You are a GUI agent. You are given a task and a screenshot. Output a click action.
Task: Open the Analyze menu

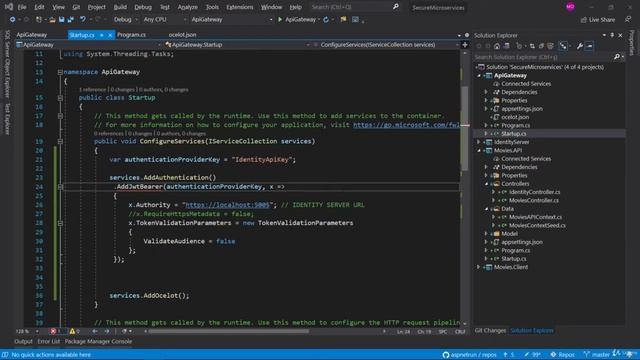tap(187, 7)
